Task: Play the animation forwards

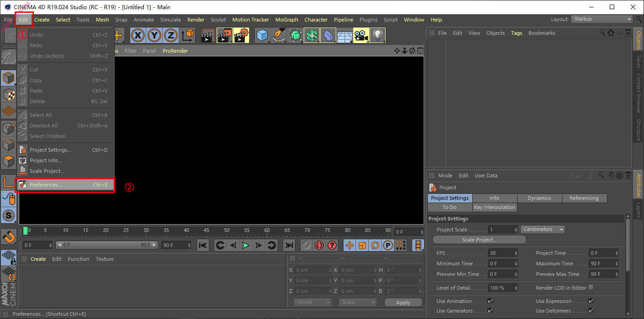Action: [x=246, y=245]
